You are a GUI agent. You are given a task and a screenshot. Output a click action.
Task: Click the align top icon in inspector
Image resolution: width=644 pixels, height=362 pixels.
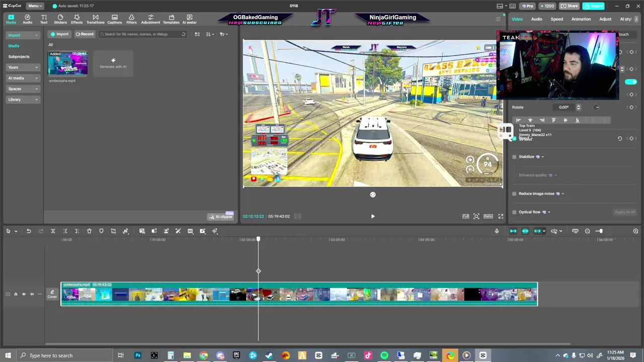click(553, 120)
